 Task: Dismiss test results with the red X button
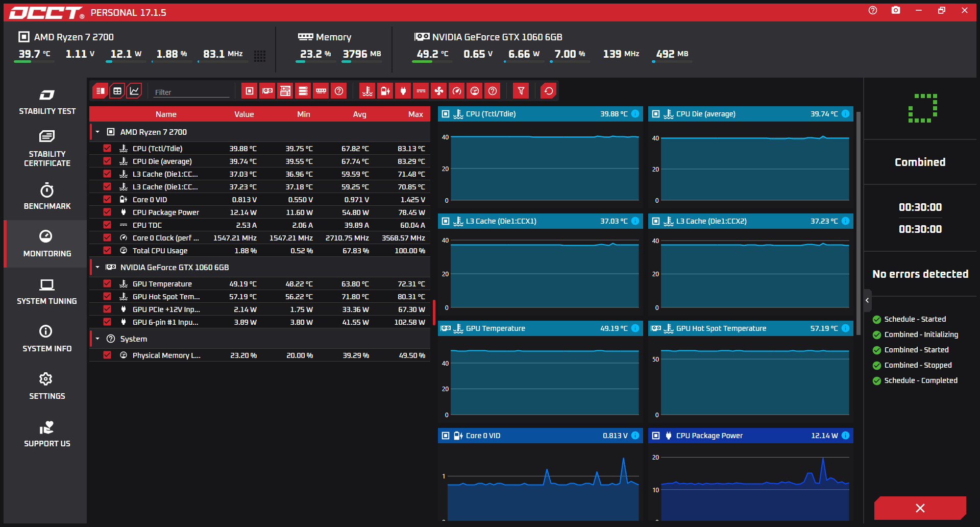click(x=920, y=508)
